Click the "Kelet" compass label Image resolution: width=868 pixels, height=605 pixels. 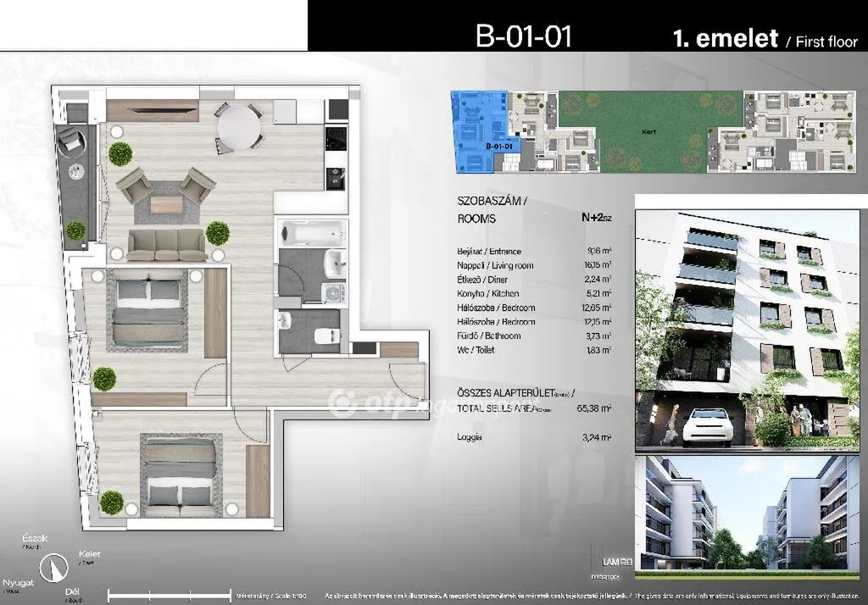point(90,553)
